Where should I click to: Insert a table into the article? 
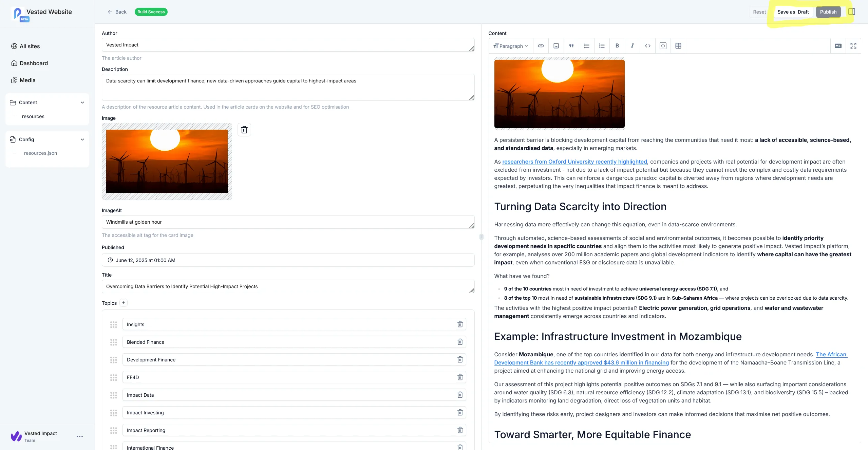click(x=678, y=46)
